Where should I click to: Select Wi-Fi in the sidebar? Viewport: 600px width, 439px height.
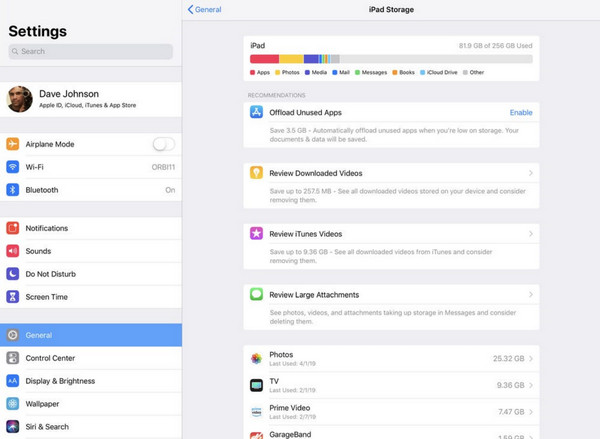[x=91, y=167]
